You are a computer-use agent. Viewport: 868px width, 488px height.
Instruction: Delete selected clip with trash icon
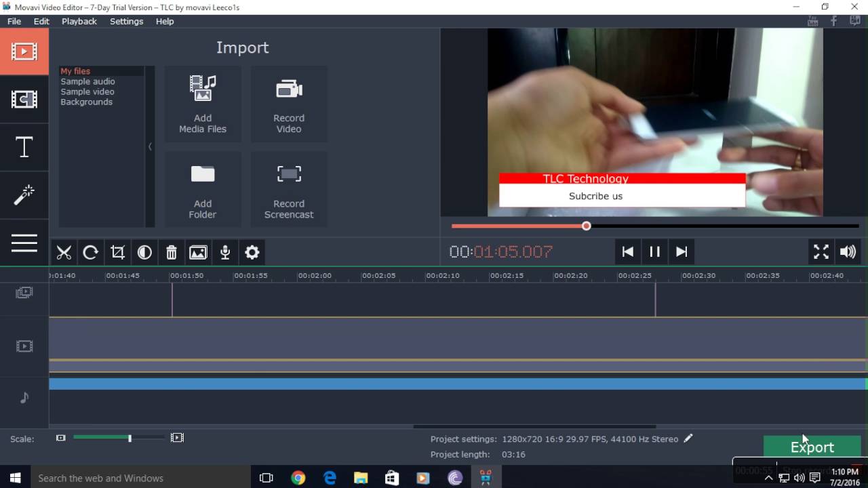(x=172, y=252)
